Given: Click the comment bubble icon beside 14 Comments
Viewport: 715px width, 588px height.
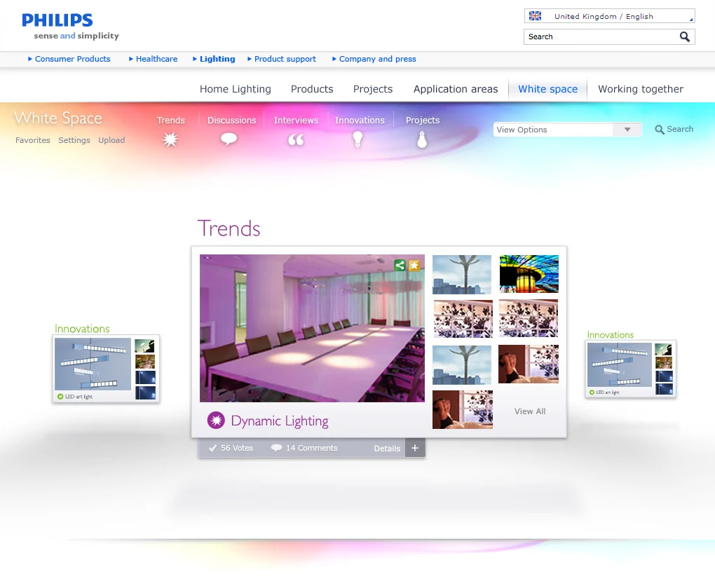Looking at the screenshot, I should pyautogui.click(x=276, y=448).
